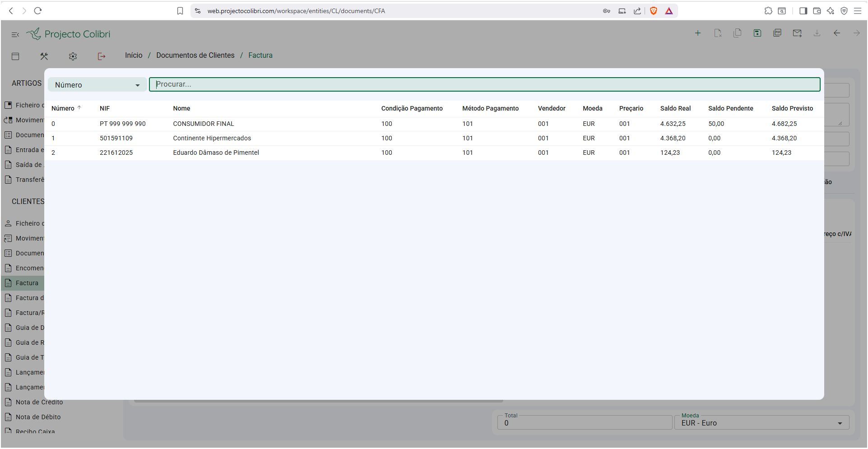Sort by the Saldo Real column header

point(675,108)
